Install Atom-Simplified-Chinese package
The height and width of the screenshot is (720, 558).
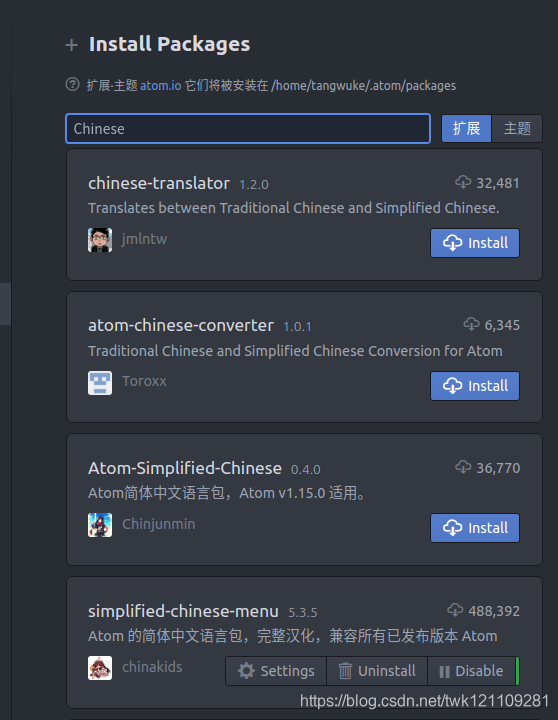475,528
